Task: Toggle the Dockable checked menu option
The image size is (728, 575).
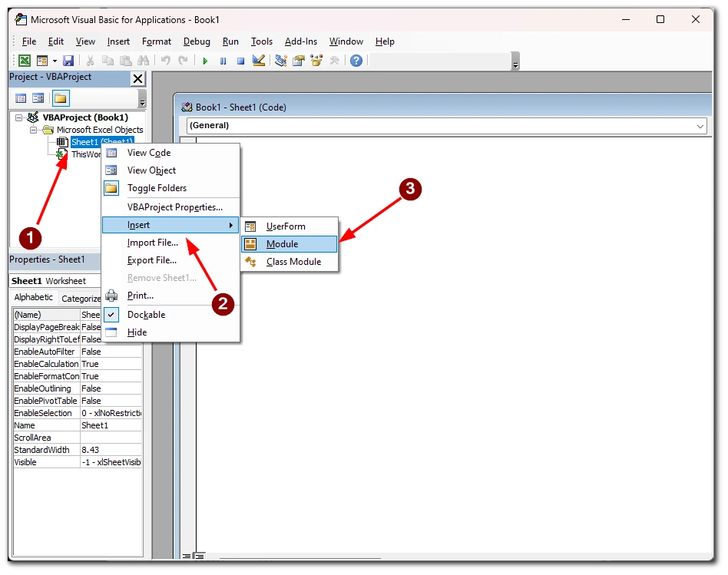Action: pos(146,315)
